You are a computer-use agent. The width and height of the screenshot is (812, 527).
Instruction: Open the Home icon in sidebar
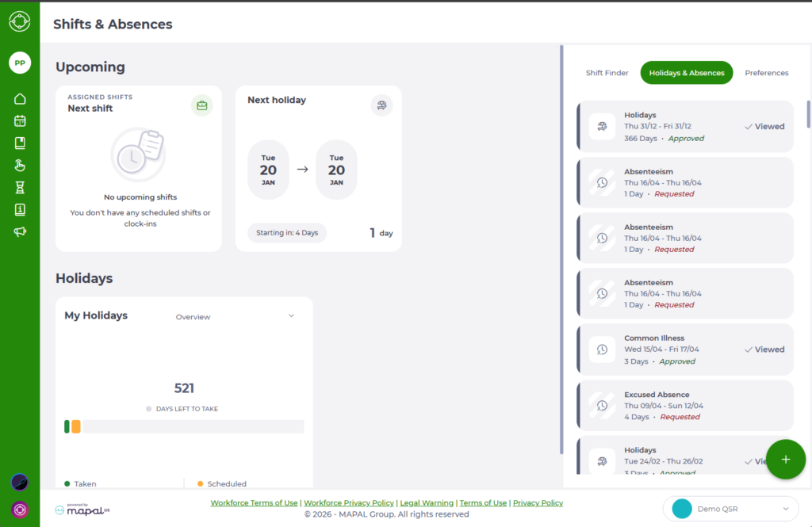click(x=20, y=99)
